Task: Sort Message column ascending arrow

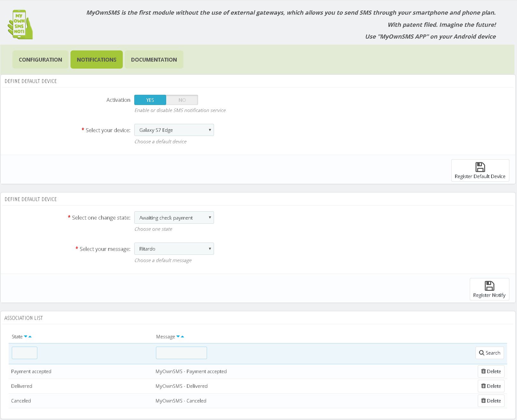Action: 182,336
